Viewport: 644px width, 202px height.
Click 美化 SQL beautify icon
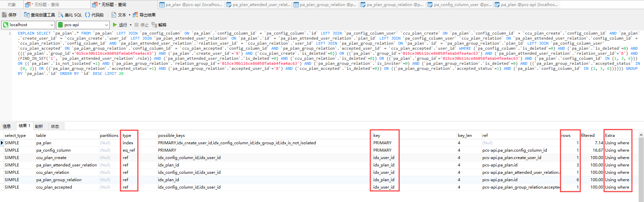[x=61, y=15]
